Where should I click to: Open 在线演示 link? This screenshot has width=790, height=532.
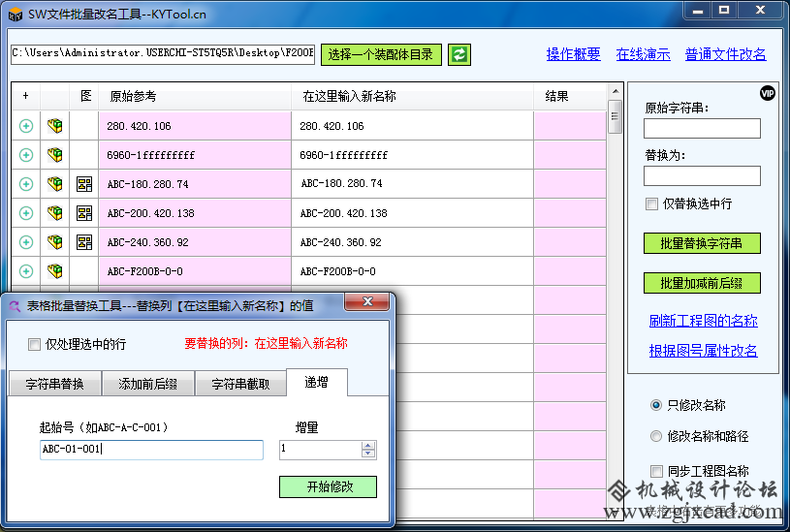[643, 54]
